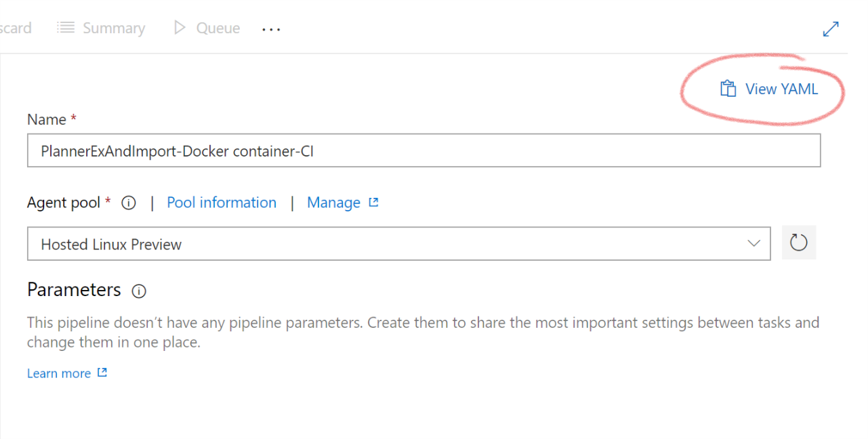Click the Learn more link
The height and width of the screenshot is (439, 868).
point(59,372)
